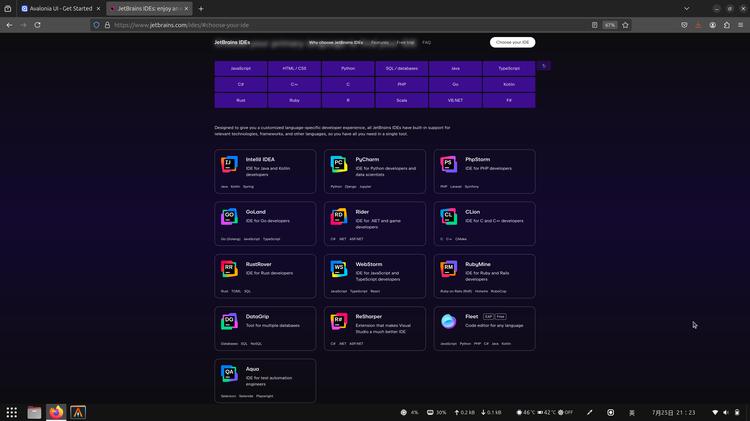Open the applications grid launcher

tap(11, 412)
